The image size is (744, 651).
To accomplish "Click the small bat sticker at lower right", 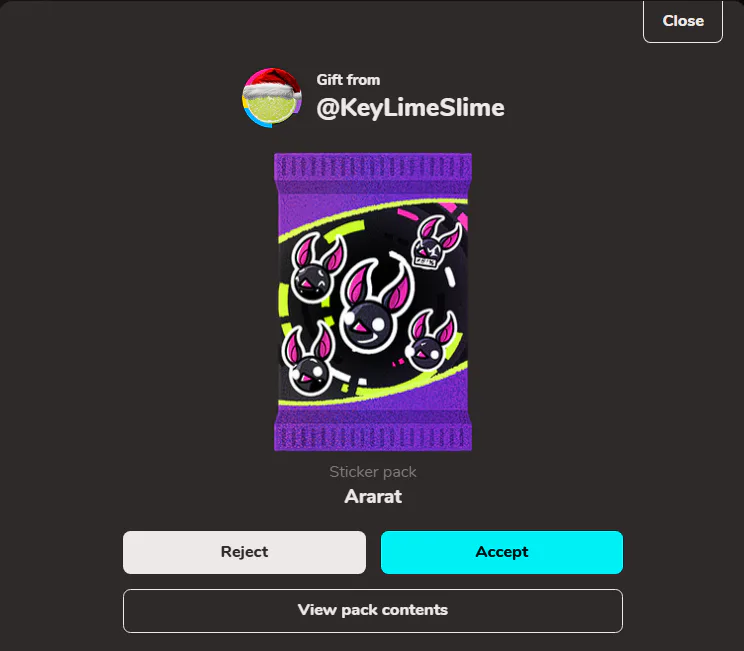I will click(x=430, y=341).
